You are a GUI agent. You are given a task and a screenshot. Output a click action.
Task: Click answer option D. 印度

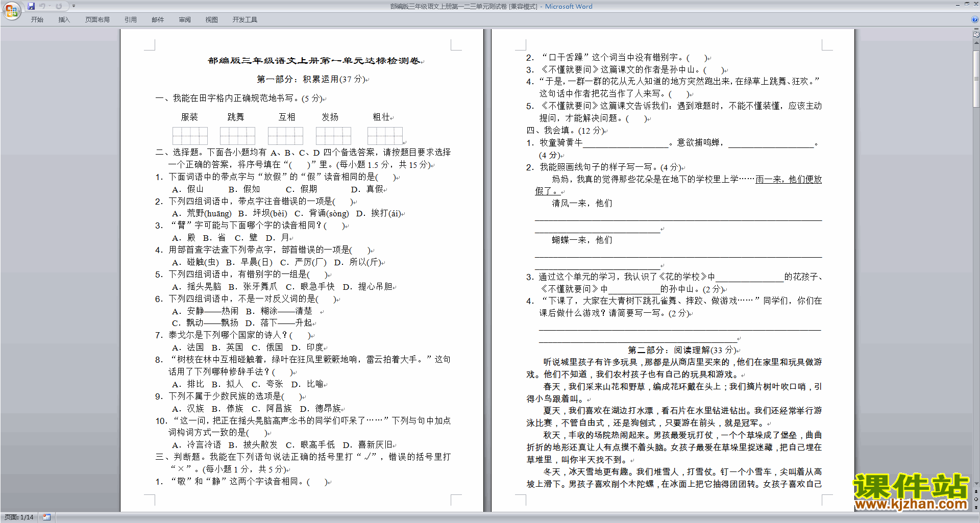click(307, 347)
